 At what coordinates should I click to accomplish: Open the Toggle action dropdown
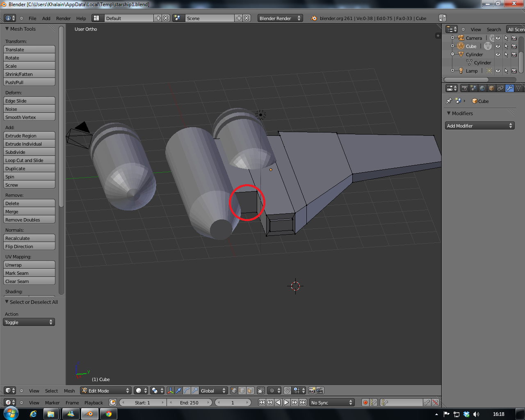pyautogui.click(x=29, y=322)
